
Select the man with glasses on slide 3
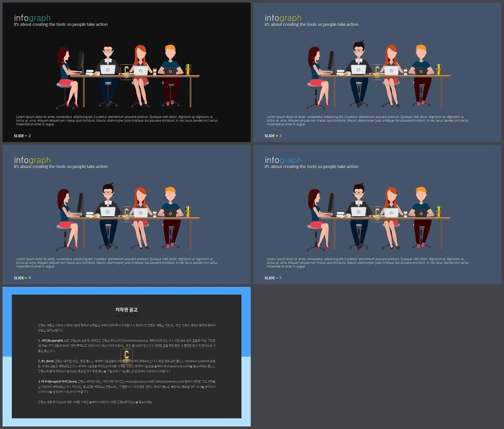[358, 74]
